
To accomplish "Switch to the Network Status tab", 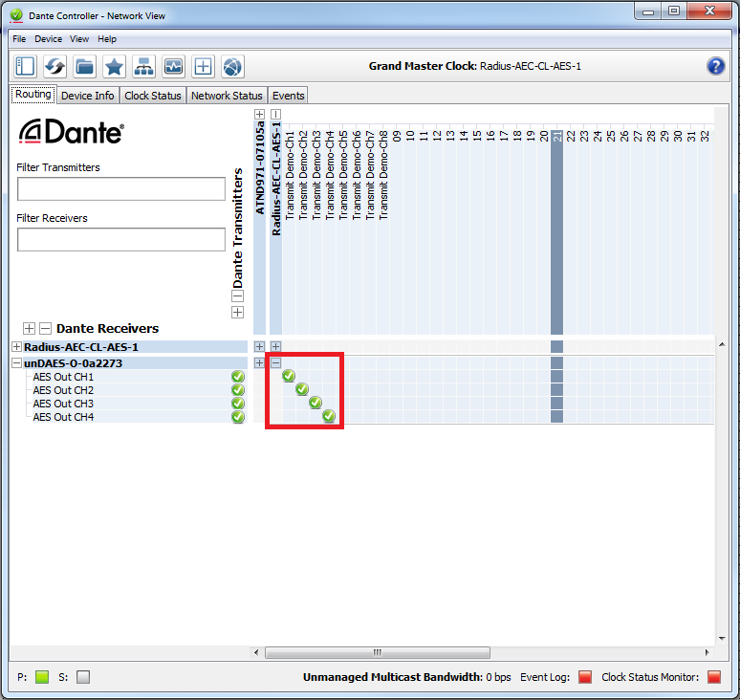I will (227, 96).
